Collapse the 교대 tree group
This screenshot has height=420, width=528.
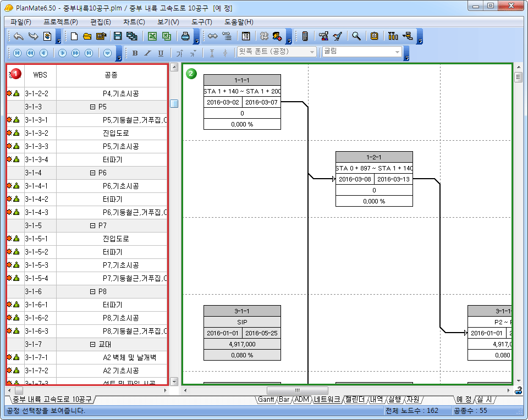pos(92,345)
